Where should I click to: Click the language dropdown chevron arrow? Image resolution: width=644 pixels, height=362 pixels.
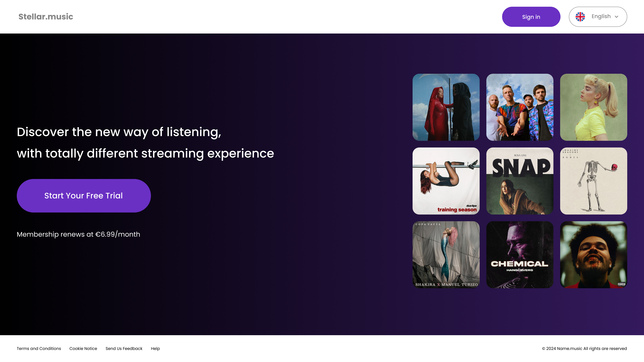(x=616, y=17)
